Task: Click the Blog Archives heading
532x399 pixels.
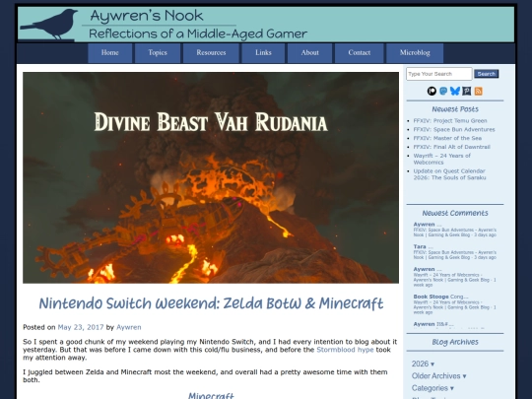Action: coord(455,342)
